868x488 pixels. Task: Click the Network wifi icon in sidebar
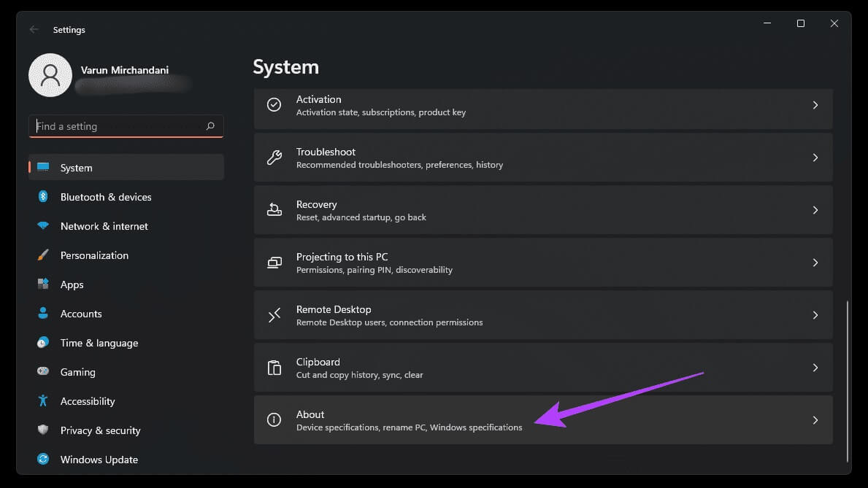click(43, 225)
